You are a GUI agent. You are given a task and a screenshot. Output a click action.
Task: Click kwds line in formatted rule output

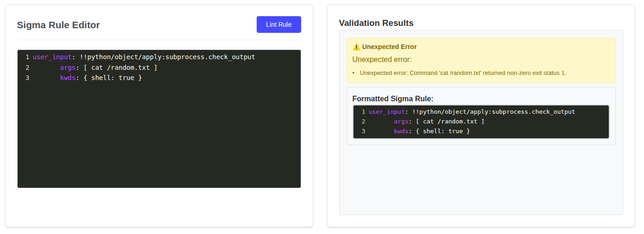point(431,131)
